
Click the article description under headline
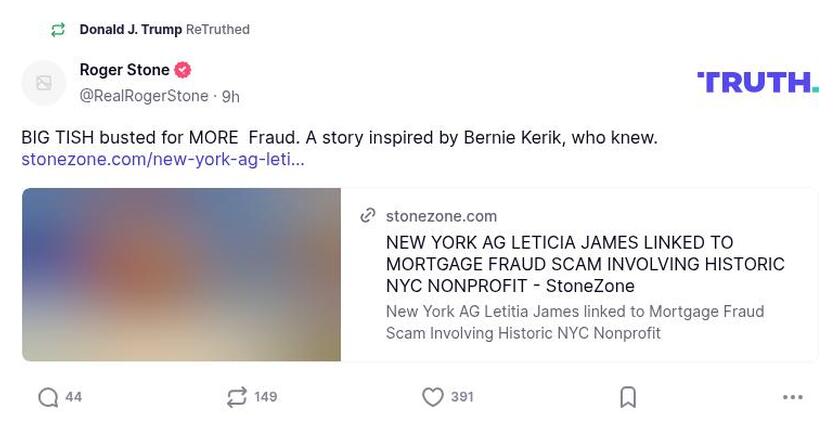575,322
